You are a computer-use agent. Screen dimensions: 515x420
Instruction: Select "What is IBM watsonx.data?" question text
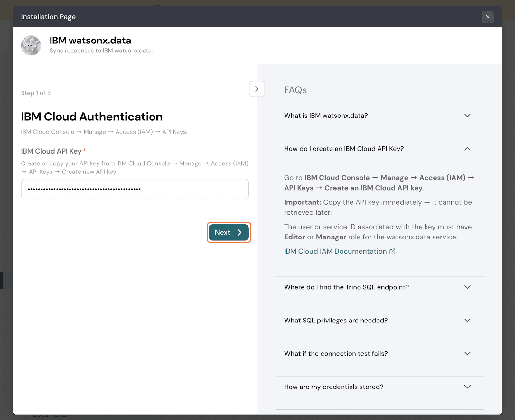pos(326,116)
